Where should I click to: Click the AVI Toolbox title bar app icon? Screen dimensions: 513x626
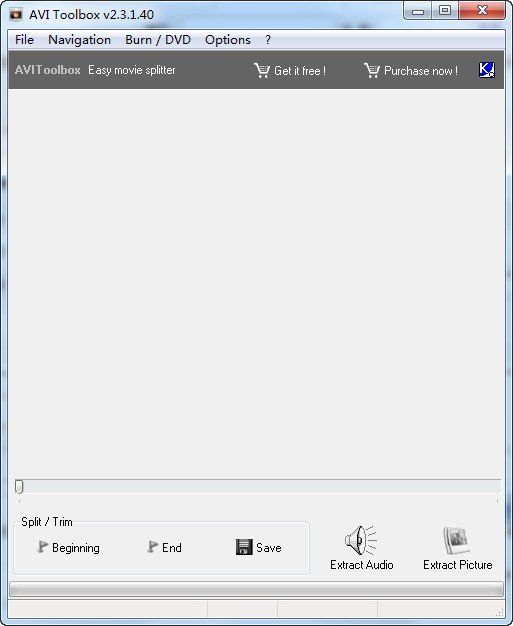click(16, 15)
